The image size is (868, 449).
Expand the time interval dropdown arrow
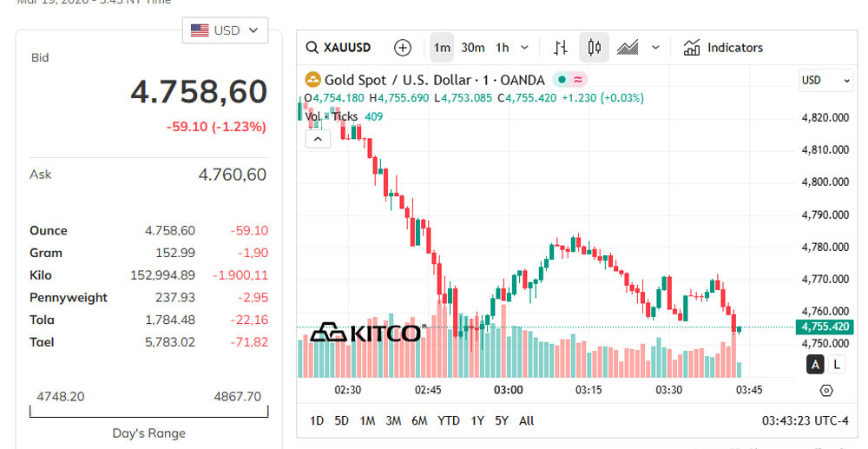524,48
